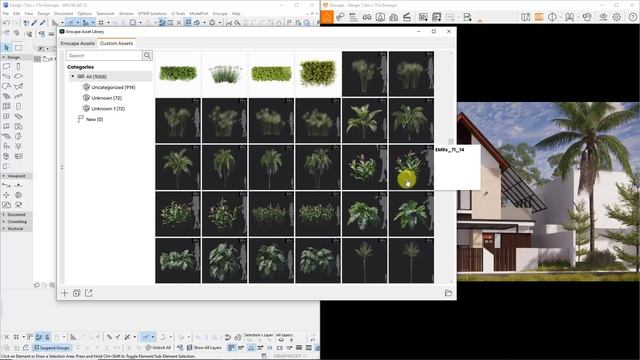
Task: Select the New (0) category
Action: [x=90, y=119]
